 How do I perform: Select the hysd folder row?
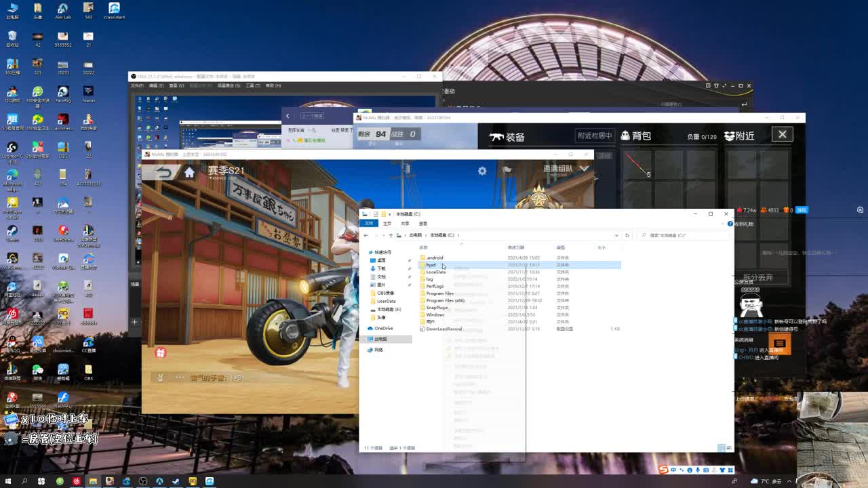click(x=519, y=265)
